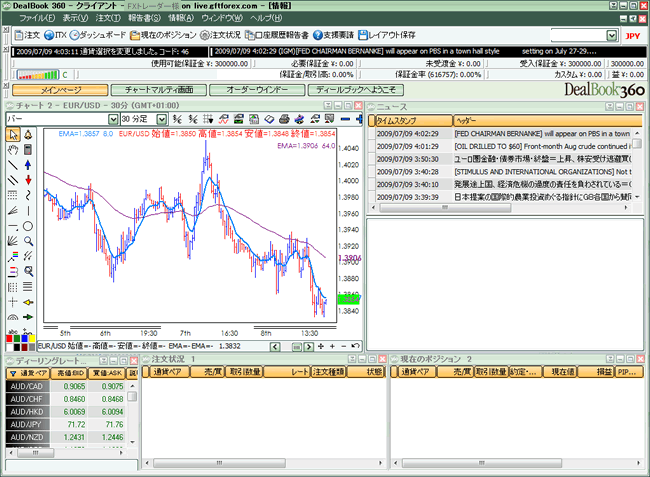
Task: Open the currency dropdown next to JPY
Action: pos(612,36)
